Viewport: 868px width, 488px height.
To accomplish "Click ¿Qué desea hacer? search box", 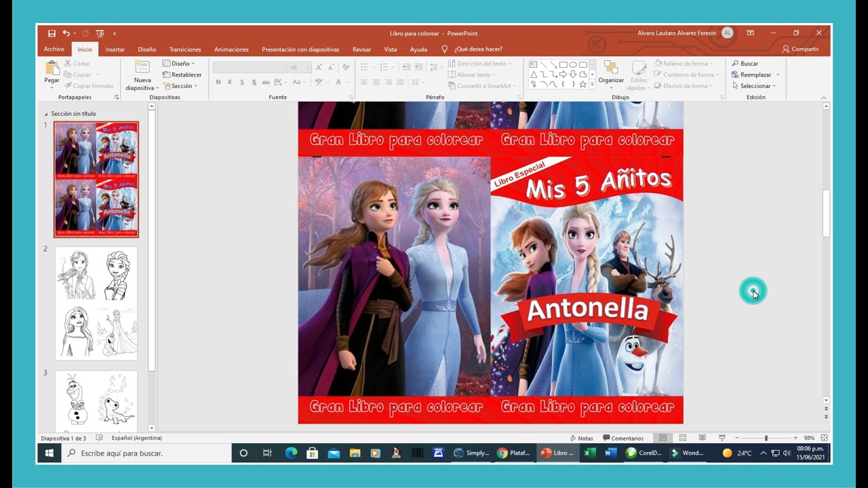I will point(473,49).
